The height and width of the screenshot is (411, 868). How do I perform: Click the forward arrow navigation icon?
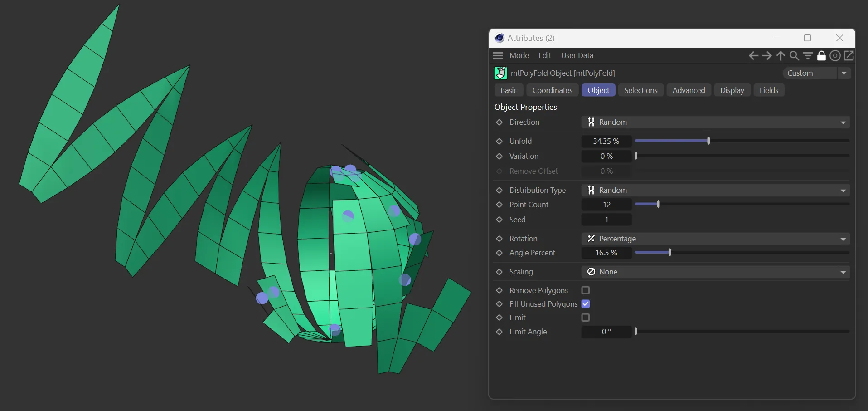767,55
